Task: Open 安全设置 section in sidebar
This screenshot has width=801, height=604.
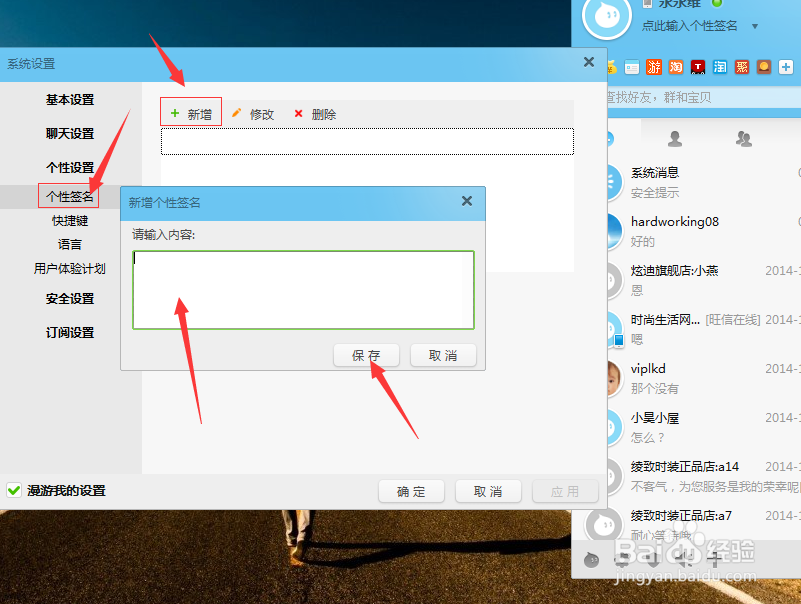Action: tap(70, 298)
